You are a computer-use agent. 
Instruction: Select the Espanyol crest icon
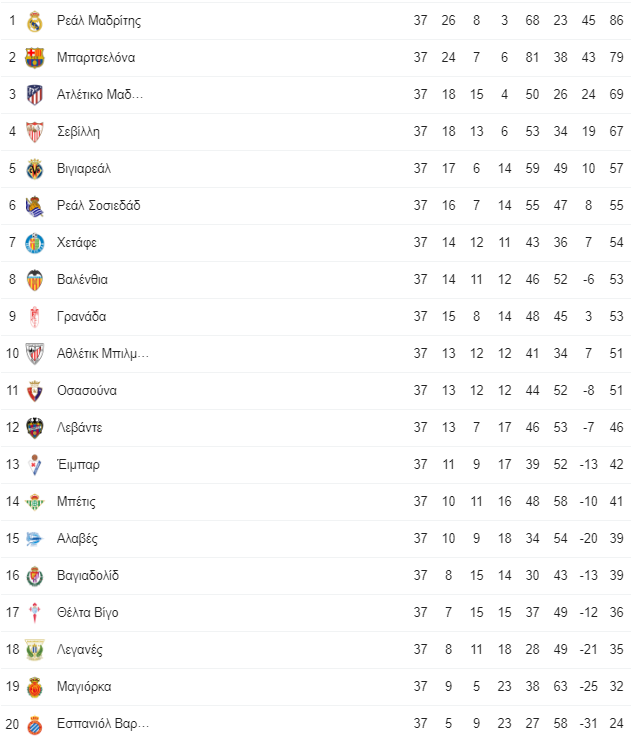[34, 725]
